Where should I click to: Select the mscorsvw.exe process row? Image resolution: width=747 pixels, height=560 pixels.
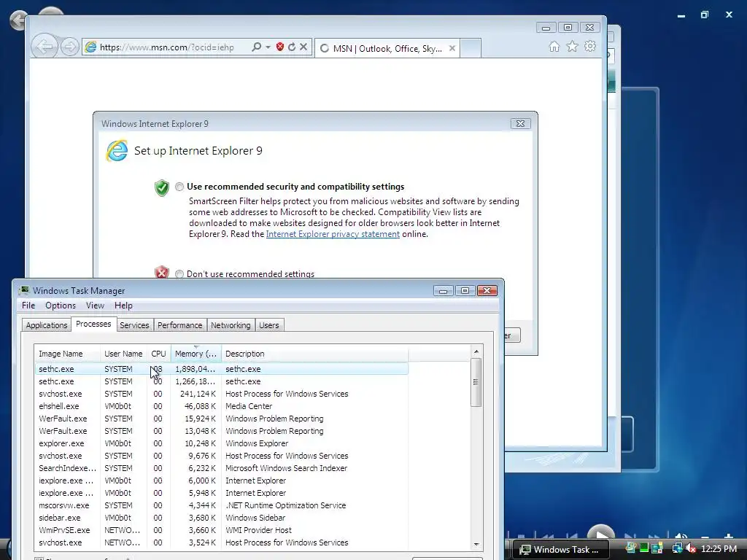pos(222,505)
